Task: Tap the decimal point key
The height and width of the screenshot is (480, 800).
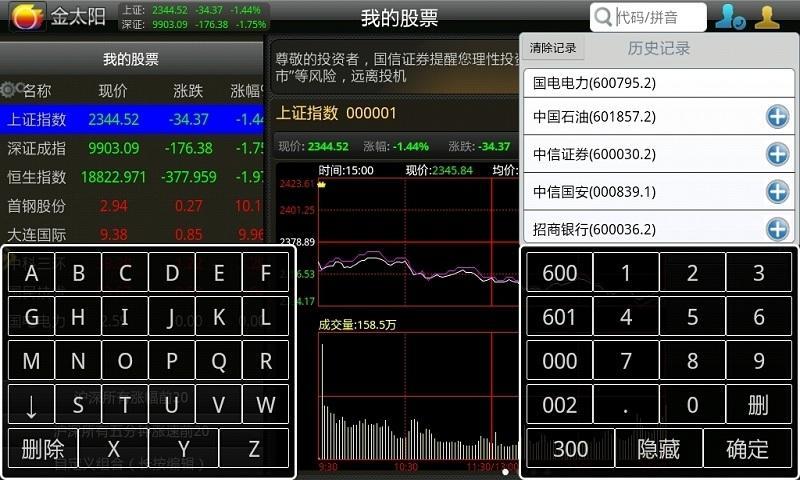Action: [x=626, y=405]
